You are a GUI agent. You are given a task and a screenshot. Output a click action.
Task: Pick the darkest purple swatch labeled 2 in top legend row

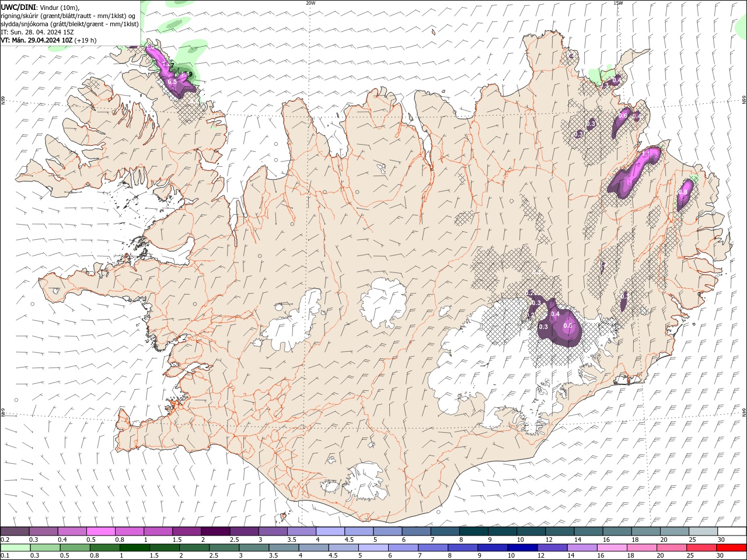pos(215,531)
